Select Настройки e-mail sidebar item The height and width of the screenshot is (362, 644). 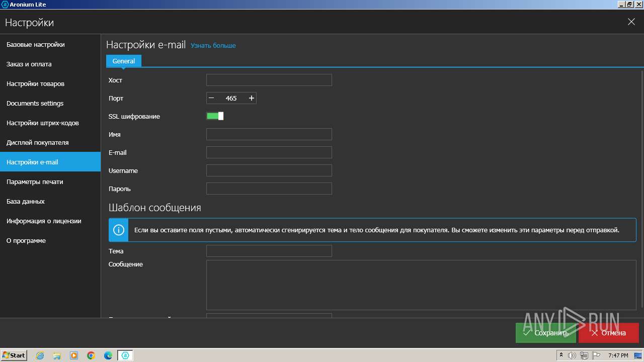(50, 162)
